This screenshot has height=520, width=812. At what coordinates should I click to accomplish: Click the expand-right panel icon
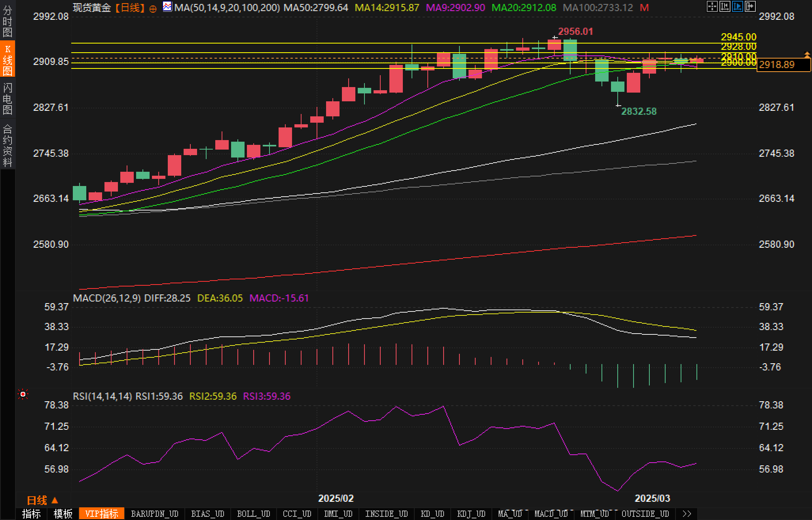(x=750, y=6)
